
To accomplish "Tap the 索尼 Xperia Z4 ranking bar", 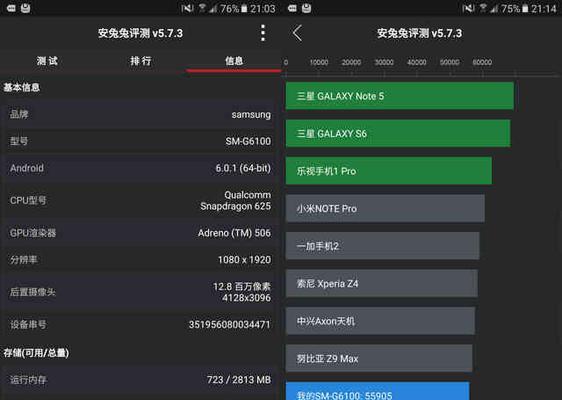I will [381, 283].
